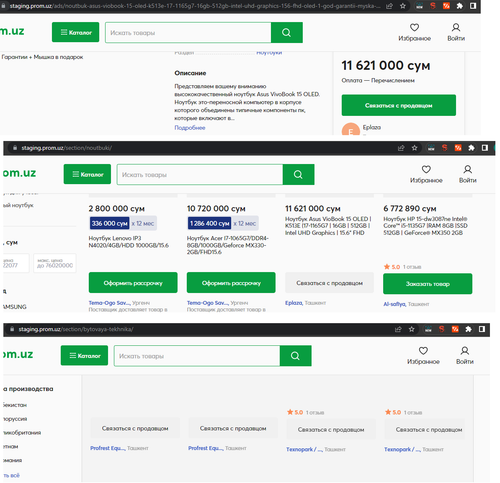Click the staging.prom.uz/section/noutbuki/ address bar URL
This screenshot has width=500, height=483.
pyautogui.click(x=67, y=148)
